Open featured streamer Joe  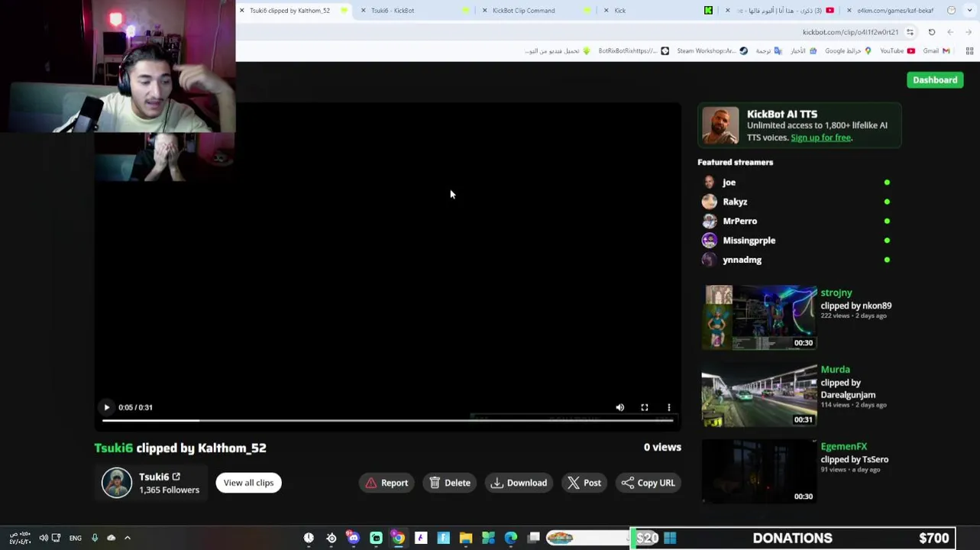coord(729,183)
